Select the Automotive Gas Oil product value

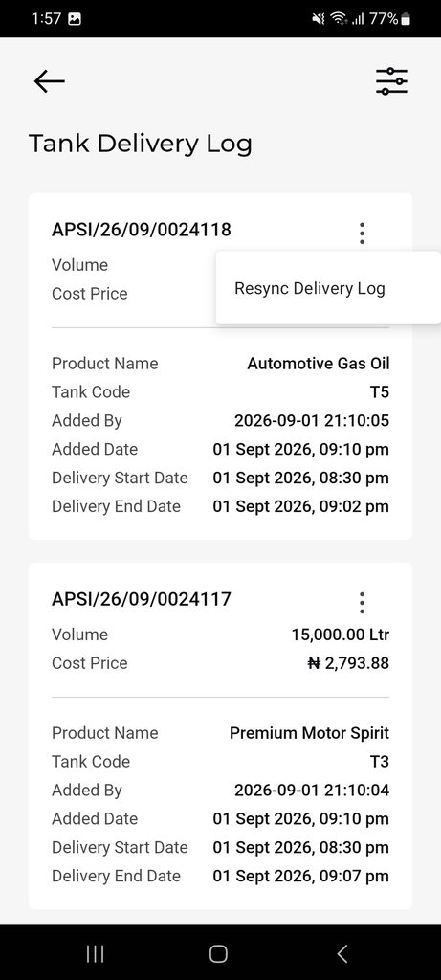[319, 364]
